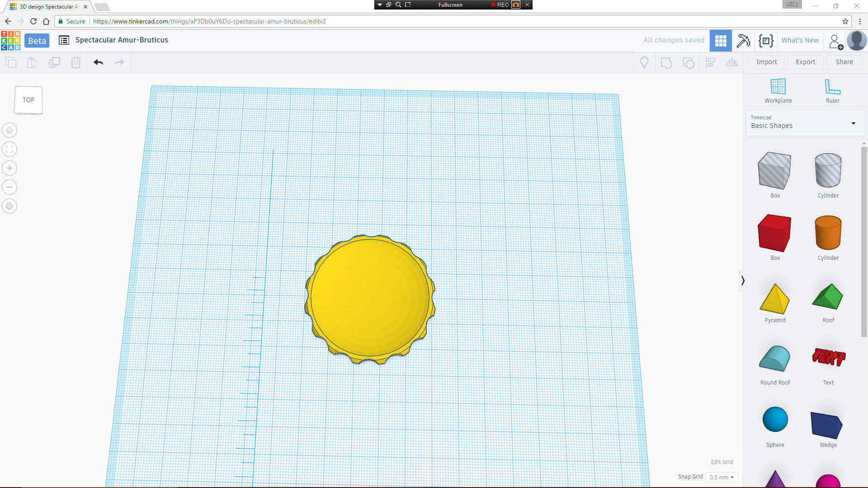
Task: Close the 3D design browser tab
Action: [x=85, y=7]
